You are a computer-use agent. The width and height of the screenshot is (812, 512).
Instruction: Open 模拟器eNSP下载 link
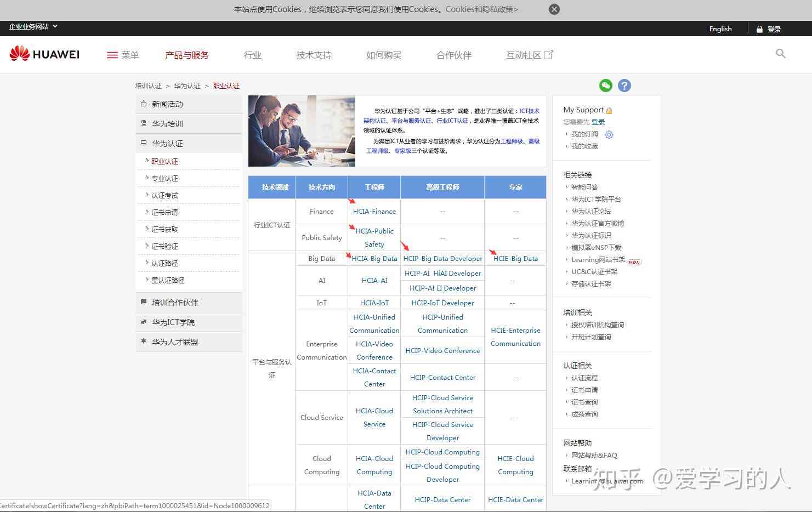[597, 247]
